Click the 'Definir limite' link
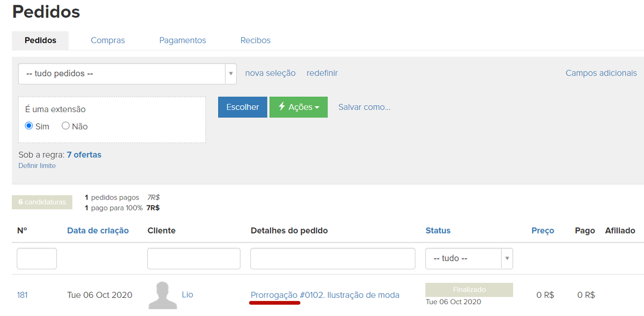This screenshot has width=644, height=316. (37, 166)
